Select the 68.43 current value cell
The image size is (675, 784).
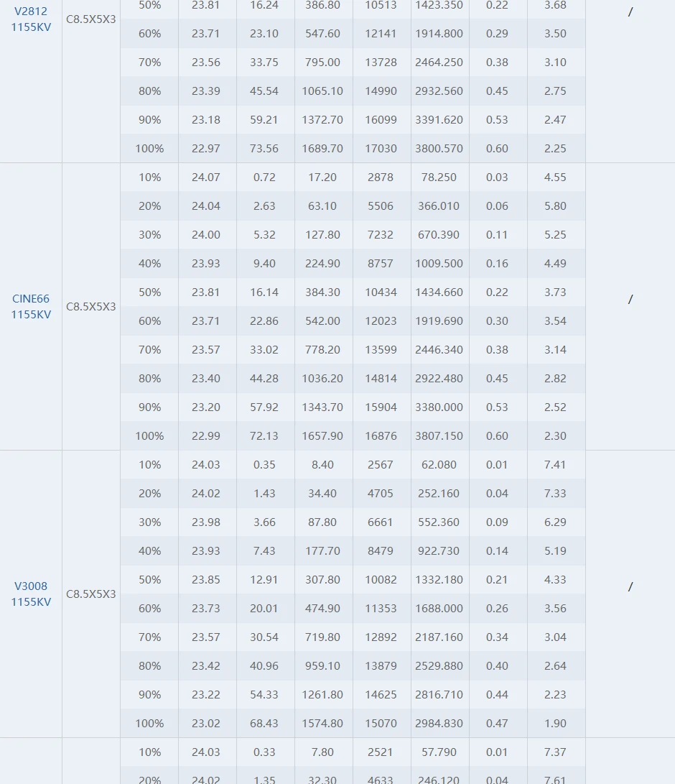tap(264, 724)
